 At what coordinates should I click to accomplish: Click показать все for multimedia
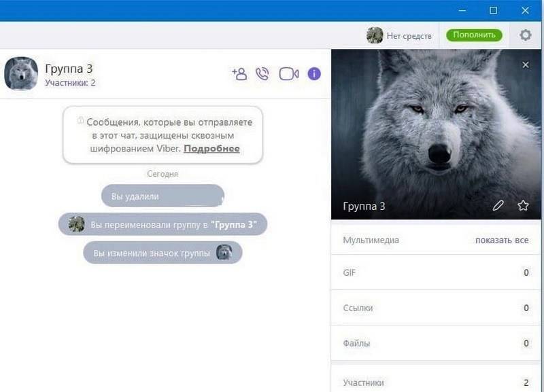pos(502,240)
